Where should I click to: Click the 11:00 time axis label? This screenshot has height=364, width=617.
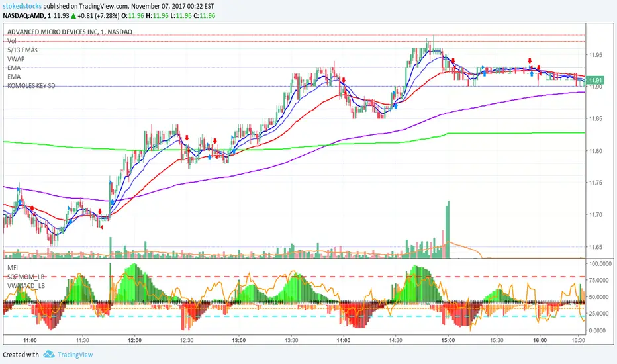pos(30,340)
